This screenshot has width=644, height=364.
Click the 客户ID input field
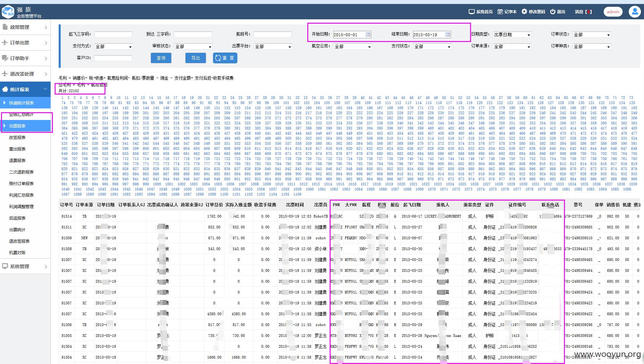(113, 58)
